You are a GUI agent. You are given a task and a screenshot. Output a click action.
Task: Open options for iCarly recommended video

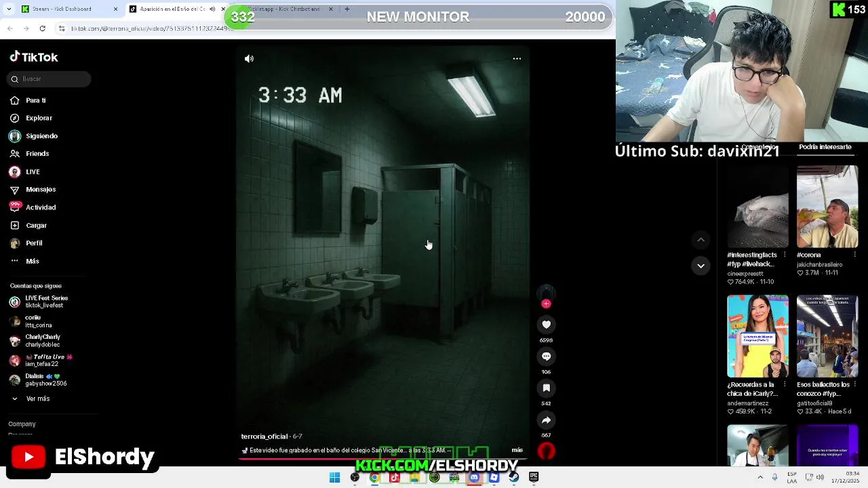click(x=785, y=384)
